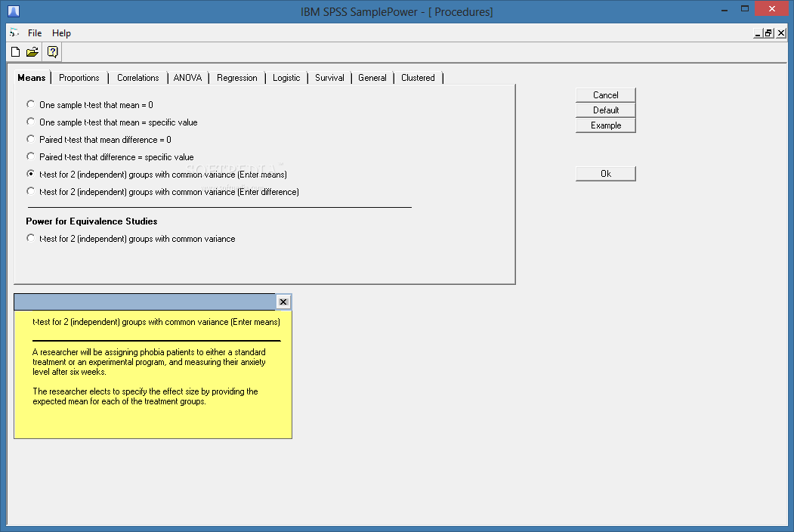Switch to the Proportions tab
This screenshot has width=794, height=532.
(x=79, y=78)
